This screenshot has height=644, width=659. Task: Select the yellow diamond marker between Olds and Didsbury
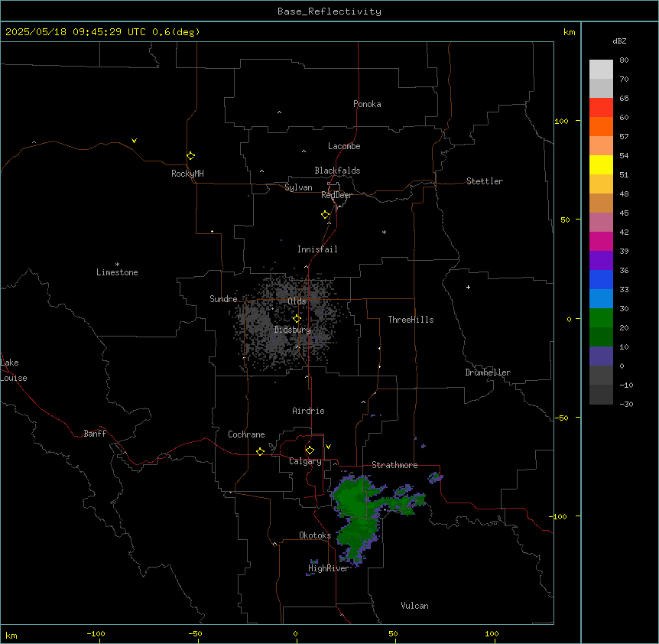coord(297,319)
